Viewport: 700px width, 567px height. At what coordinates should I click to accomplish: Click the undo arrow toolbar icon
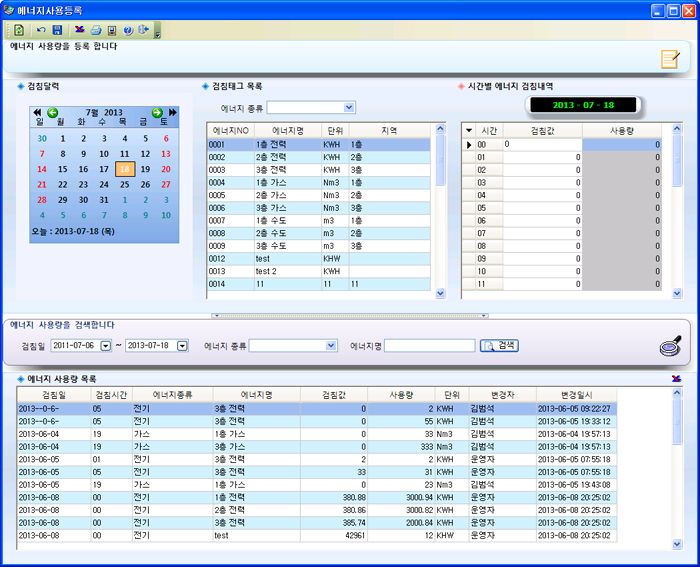(41, 30)
